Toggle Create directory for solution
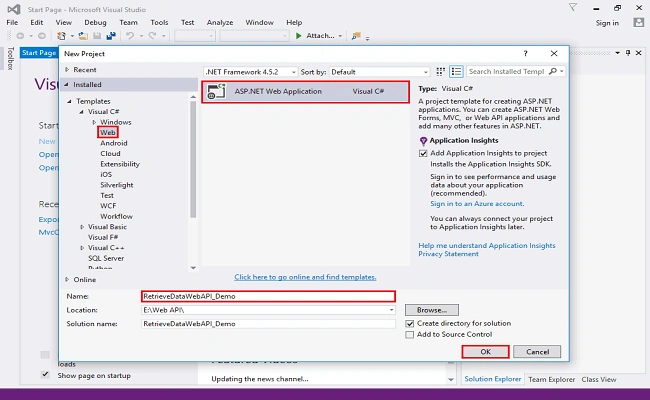Viewport: 650px width, 400px height. (410, 324)
